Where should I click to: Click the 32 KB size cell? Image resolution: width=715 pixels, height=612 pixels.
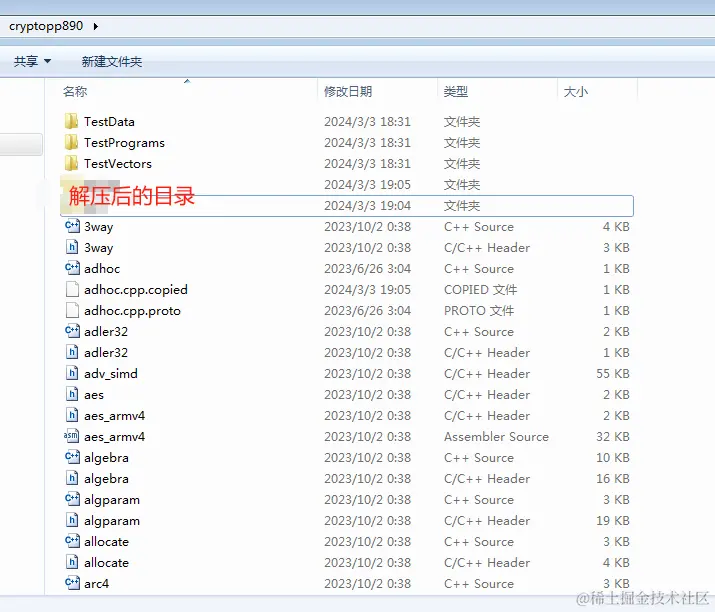coord(613,436)
